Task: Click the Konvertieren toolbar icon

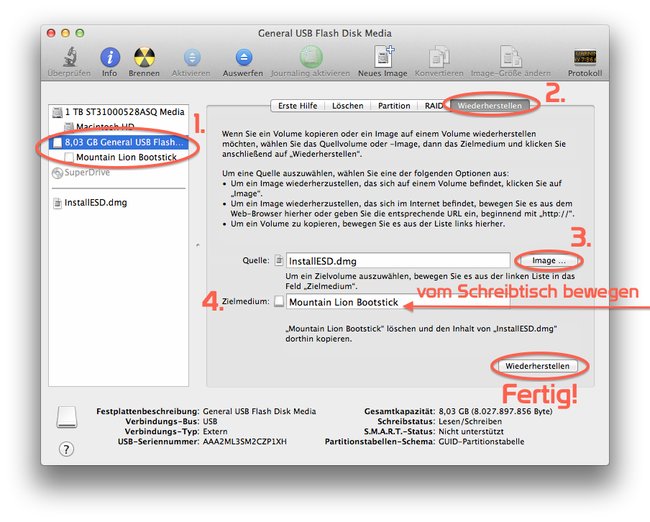Action: click(439, 56)
